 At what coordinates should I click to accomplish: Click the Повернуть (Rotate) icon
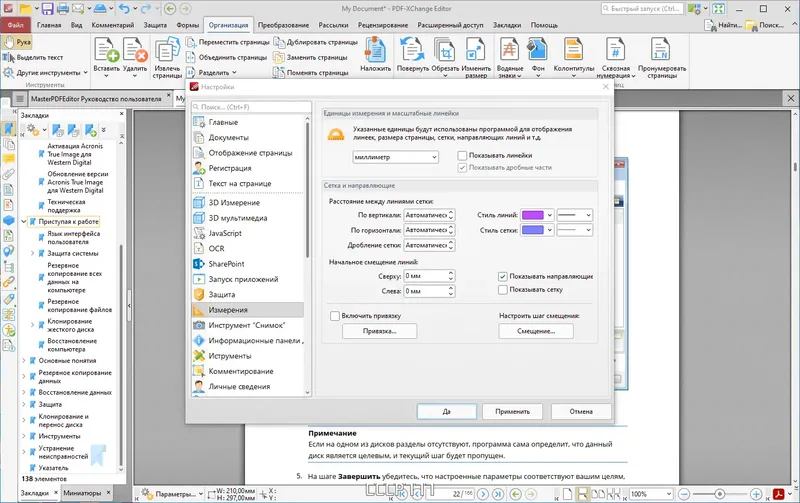coord(412,51)
